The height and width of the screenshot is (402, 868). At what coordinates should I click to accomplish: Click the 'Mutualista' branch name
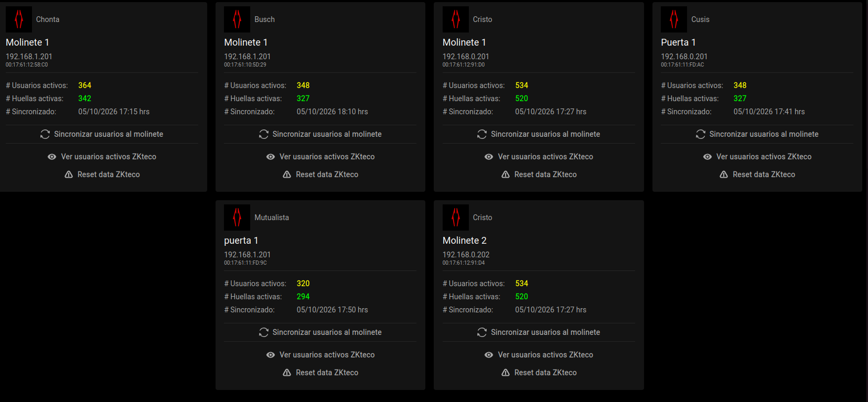[272, 218]
